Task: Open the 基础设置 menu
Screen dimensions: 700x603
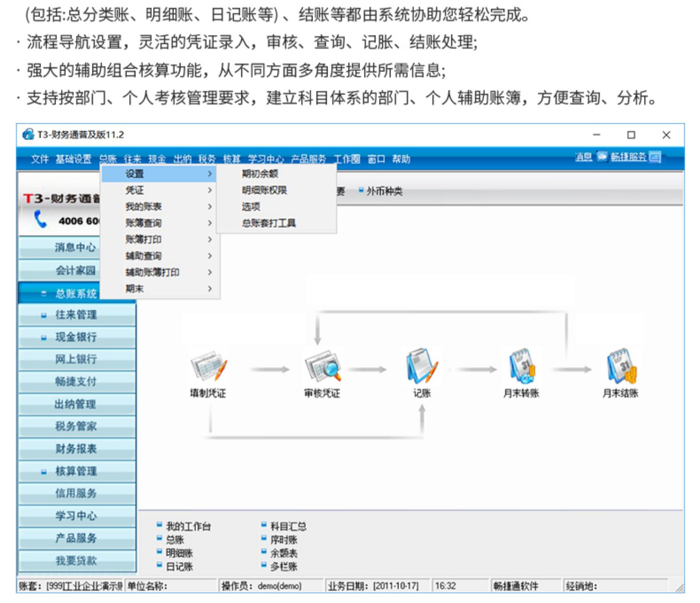Action: [73, 159]
